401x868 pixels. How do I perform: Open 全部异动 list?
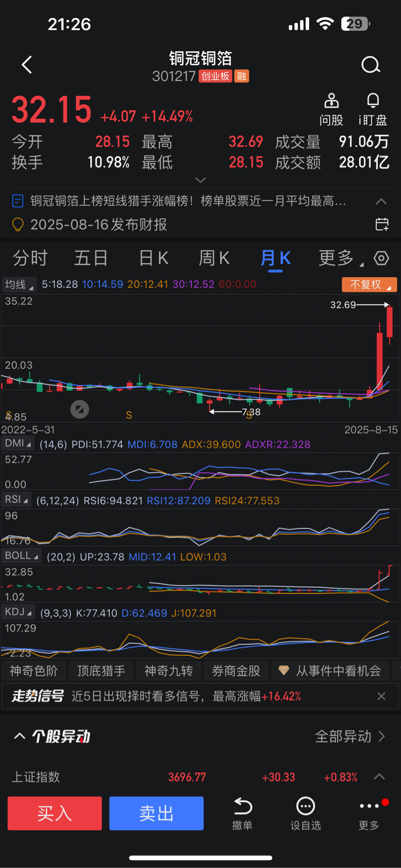(x=350, y=736)
